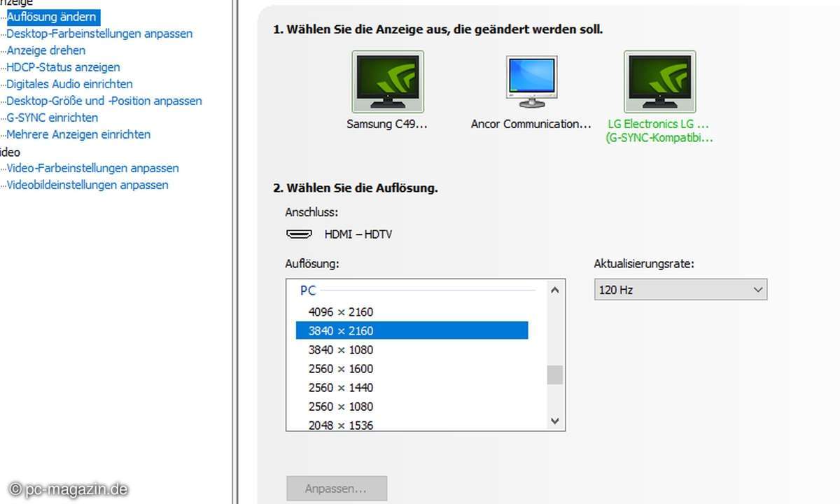Viewport: 840px width, 504px height.
Task: Choose resolution 3840 × 2160
Action: pyautogui.click(x=412, y=330)
